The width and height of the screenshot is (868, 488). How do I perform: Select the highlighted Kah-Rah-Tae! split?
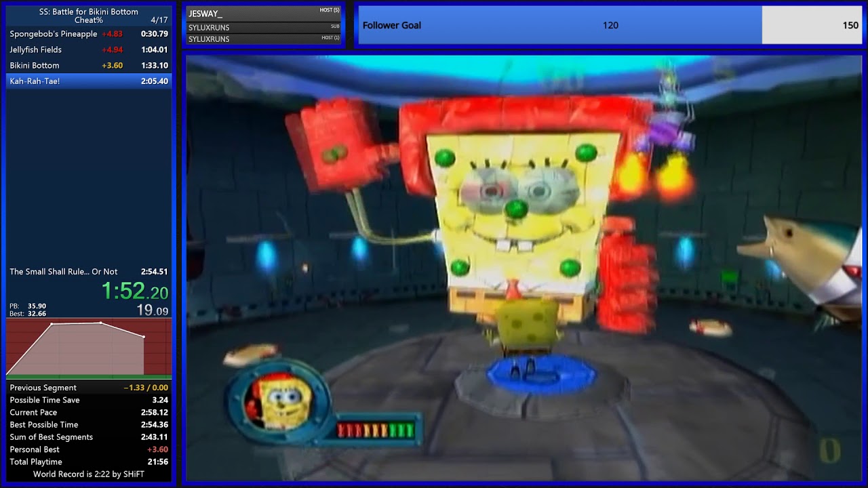89,81
